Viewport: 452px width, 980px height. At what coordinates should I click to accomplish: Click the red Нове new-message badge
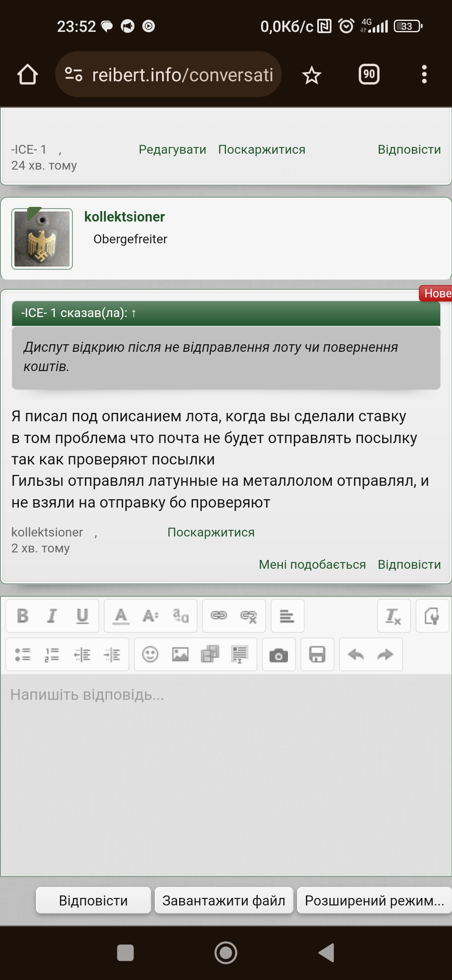tap(436, 293)
